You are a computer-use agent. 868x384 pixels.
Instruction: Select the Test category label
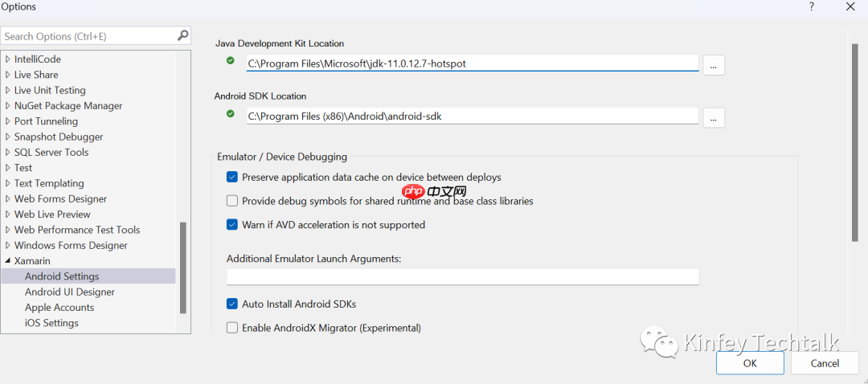point(23,168)
